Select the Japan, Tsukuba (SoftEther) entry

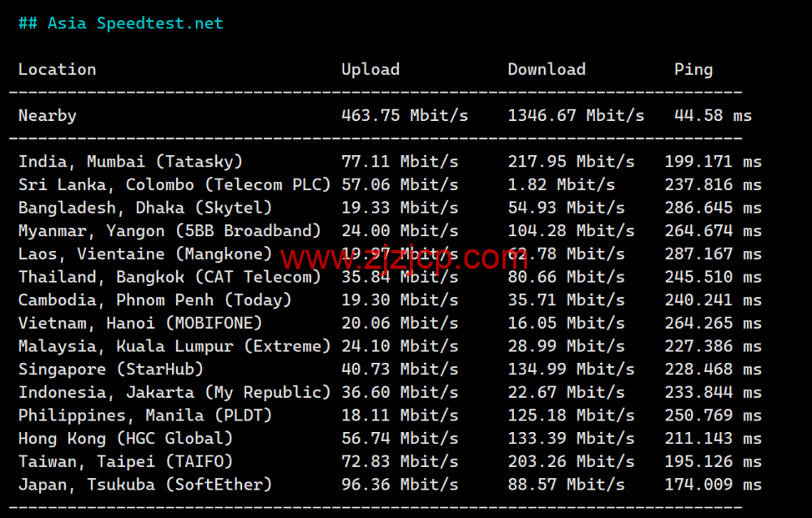point(144,485)
